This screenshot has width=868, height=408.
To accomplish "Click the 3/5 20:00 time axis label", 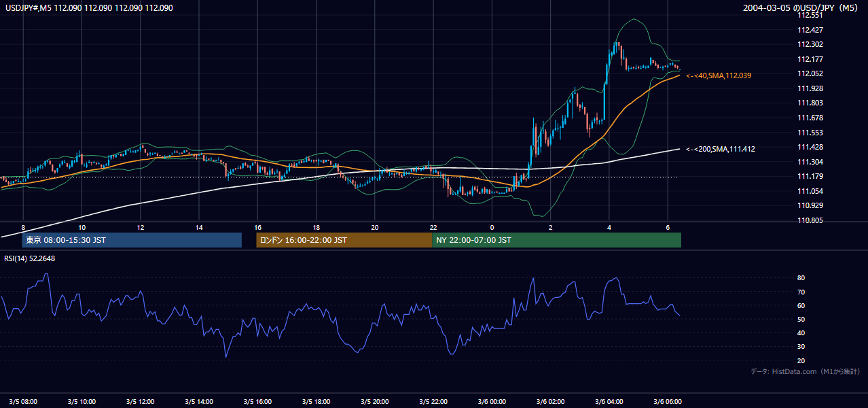I will click(x=375, y=401).
